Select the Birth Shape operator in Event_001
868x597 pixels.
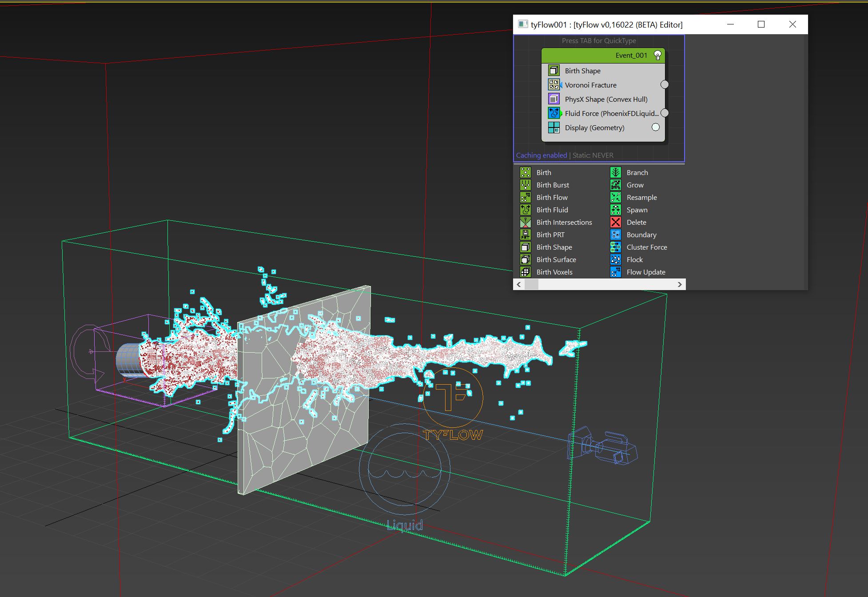582,71
